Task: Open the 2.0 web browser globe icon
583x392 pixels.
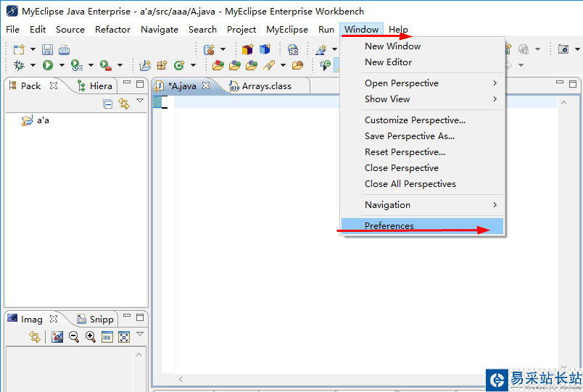Action: click(294, 49)
